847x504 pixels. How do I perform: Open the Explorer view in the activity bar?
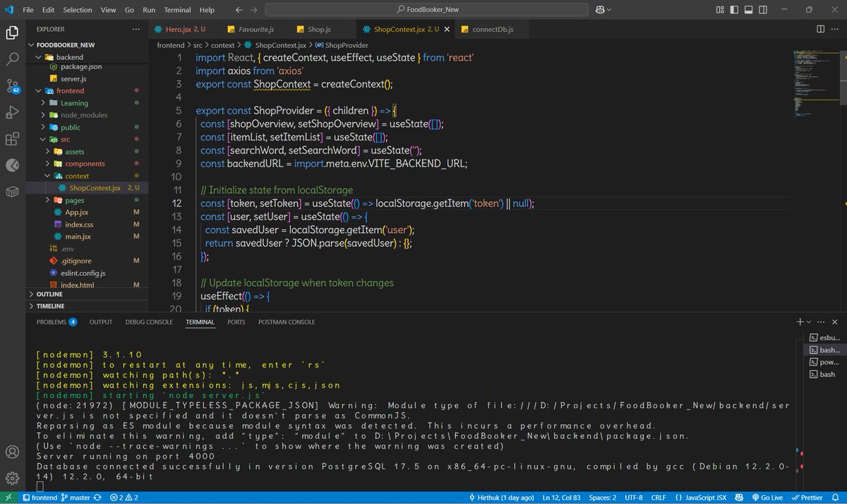[12, 32]
